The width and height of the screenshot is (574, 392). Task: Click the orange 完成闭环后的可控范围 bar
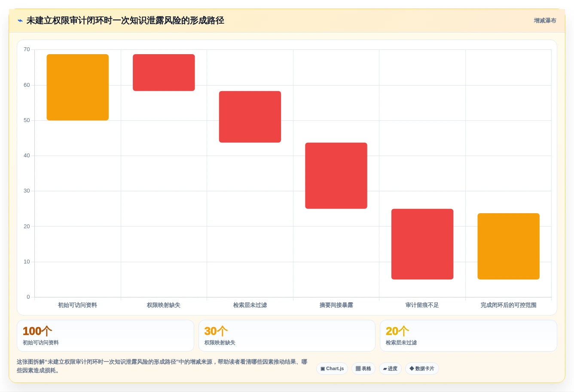pos(508,246)
